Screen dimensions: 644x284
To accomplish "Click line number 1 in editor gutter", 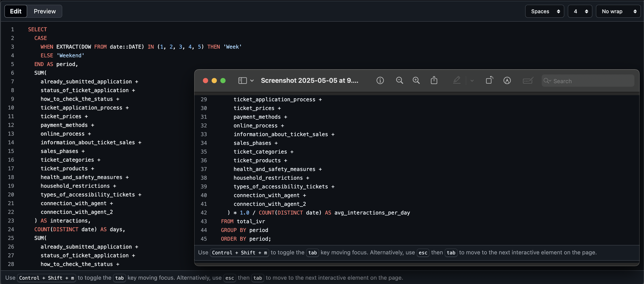I will pos(12,29).
